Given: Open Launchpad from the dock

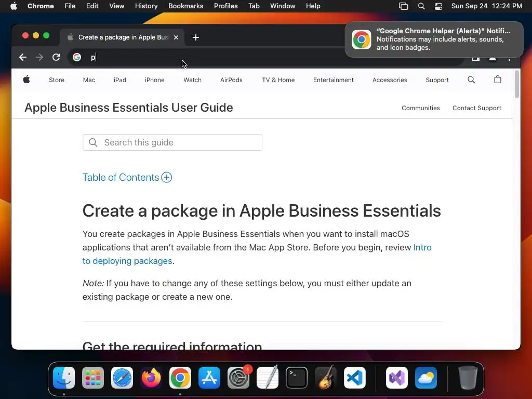Looking at the screenshot, I should [93, 378].
